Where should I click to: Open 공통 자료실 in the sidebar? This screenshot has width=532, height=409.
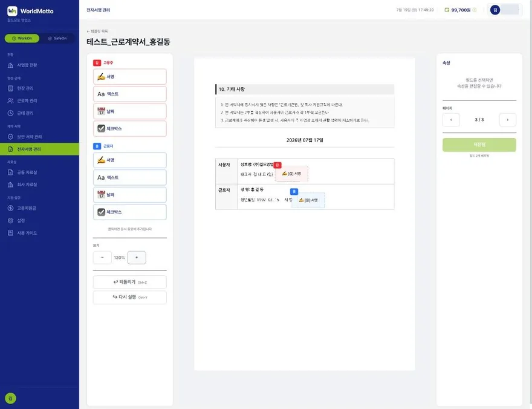39,172
